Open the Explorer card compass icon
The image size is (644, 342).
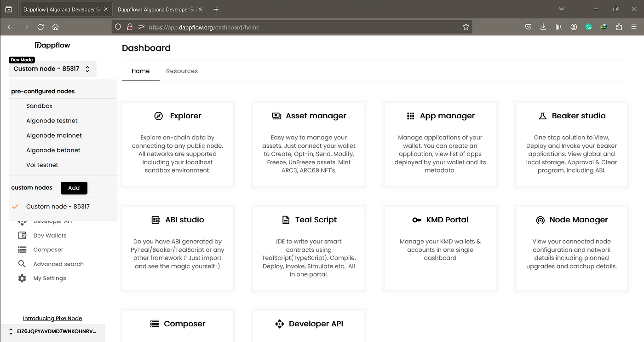(x=159, y=116)
